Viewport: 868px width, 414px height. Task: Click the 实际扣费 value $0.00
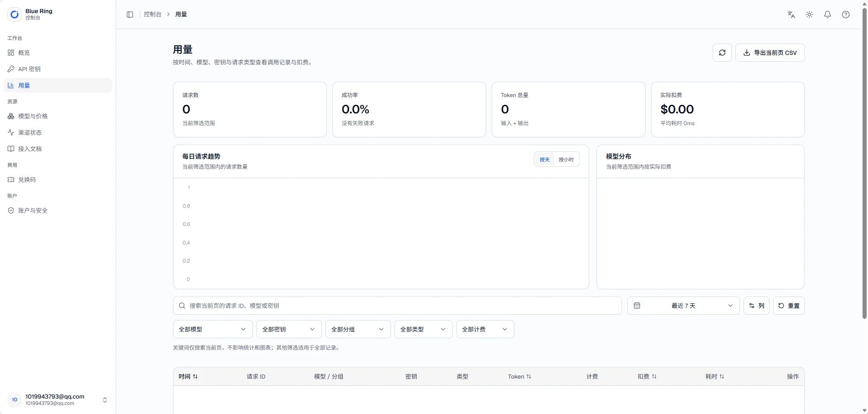click(677, 109)
